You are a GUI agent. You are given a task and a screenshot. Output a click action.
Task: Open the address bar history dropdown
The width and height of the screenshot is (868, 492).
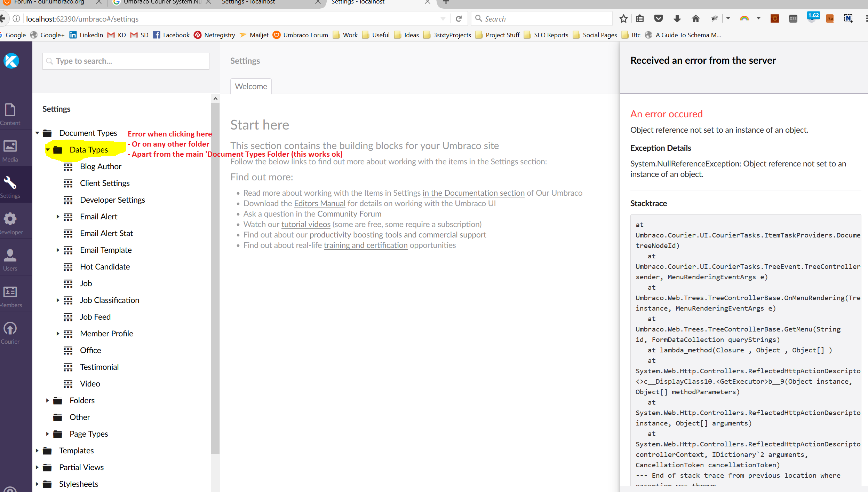pyautogui.click(x=443, y=19)
